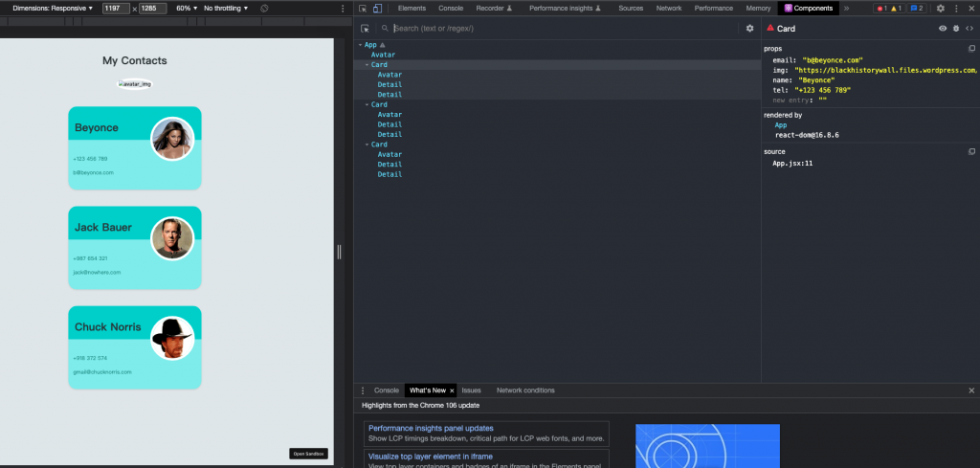Select Avatar under the first Card
Image resolution: width=980 pixels, height=468 pixels.
(390, 75)
